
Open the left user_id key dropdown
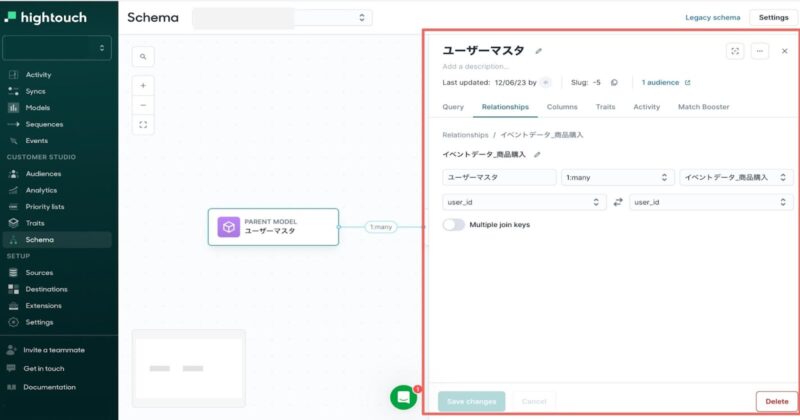coord(524,202)
